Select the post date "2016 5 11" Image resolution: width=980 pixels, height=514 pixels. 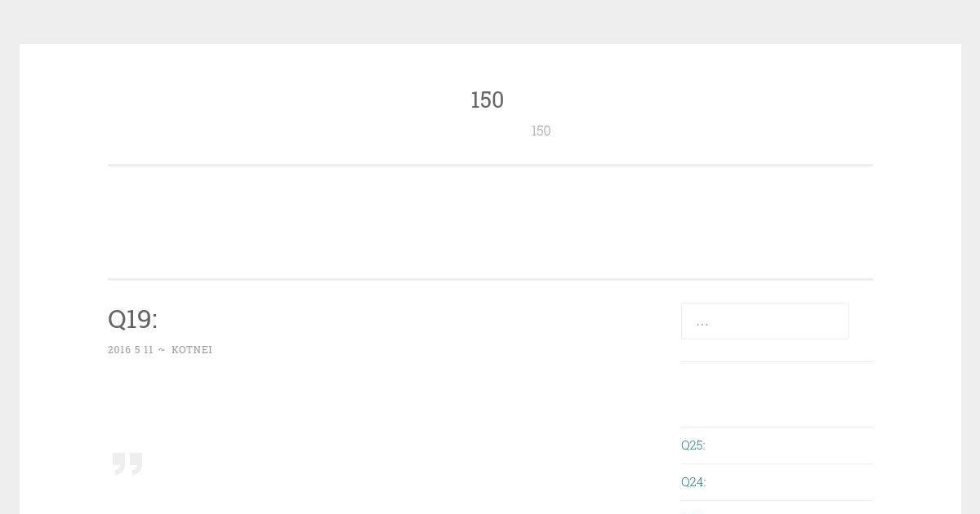(131, 349)
